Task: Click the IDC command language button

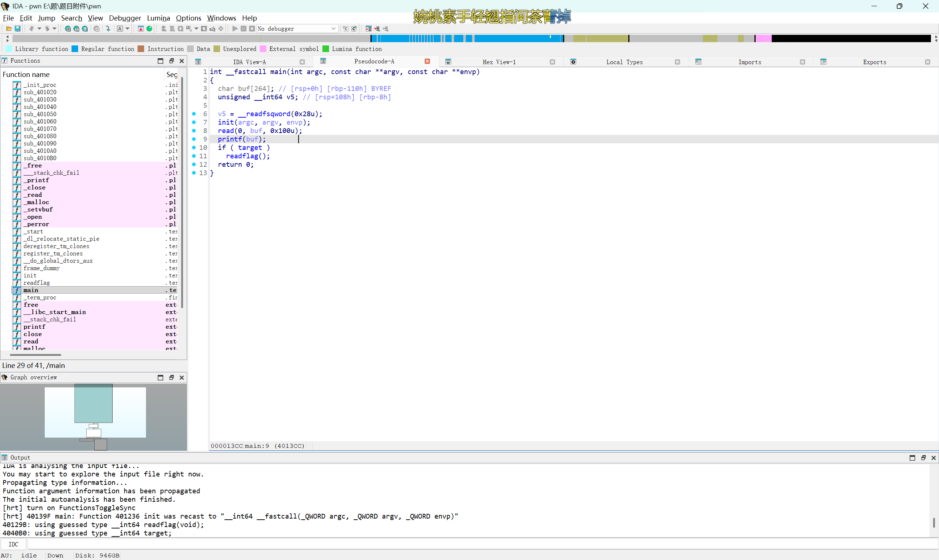Action: click(13, 544)
